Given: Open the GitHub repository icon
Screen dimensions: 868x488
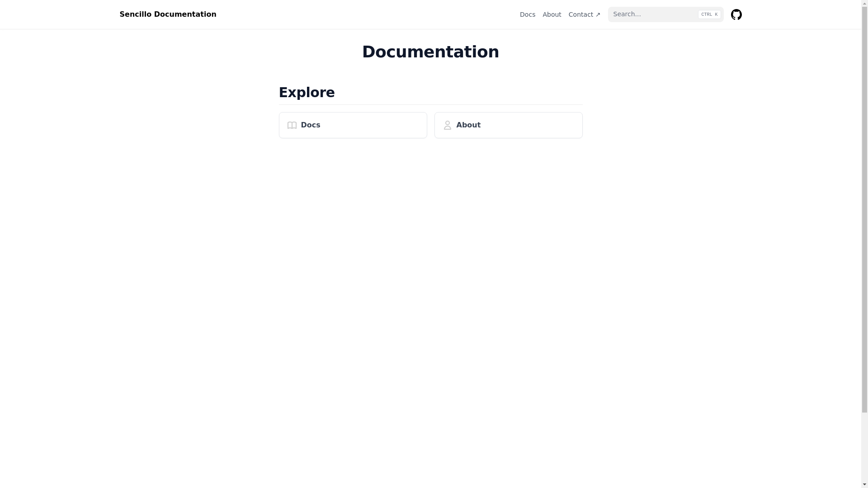Looking at the screenshot, I should (736, 14).
